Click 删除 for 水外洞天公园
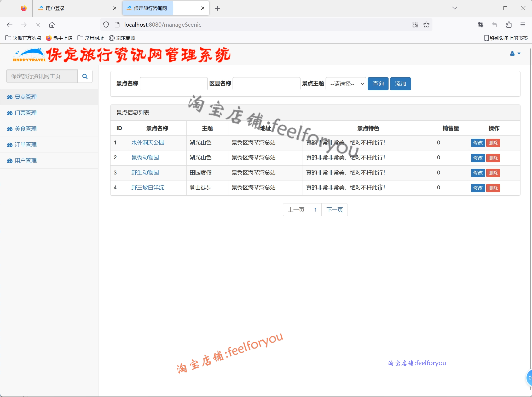The height and width of the screenshot is (397, 532). (493, 143)
